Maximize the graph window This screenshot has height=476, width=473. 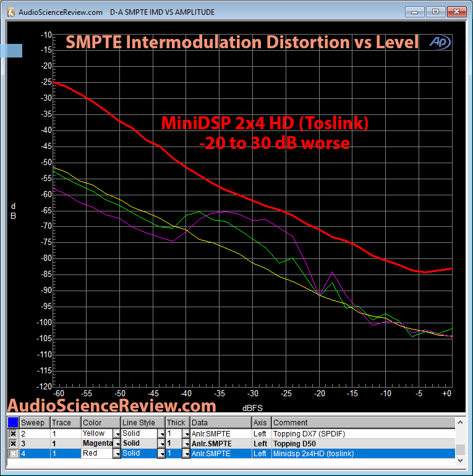tap(436, 12)
